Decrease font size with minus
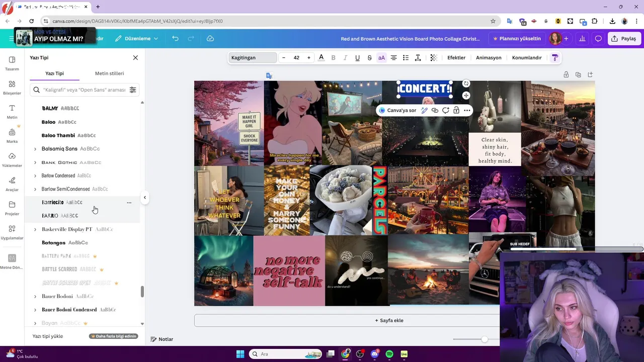This screenshot has height=362, width=644. point(284,58)
